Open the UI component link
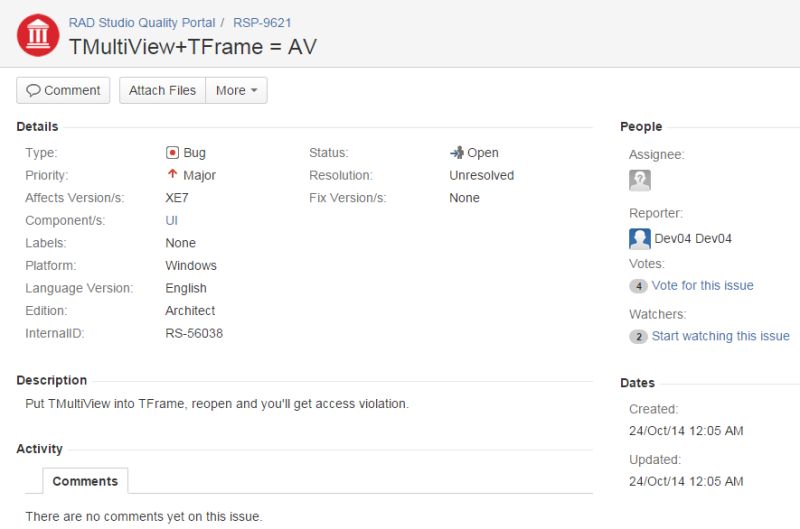Image resolution: width=800 pixels, height=529 pixels. [x=171, y=220]
